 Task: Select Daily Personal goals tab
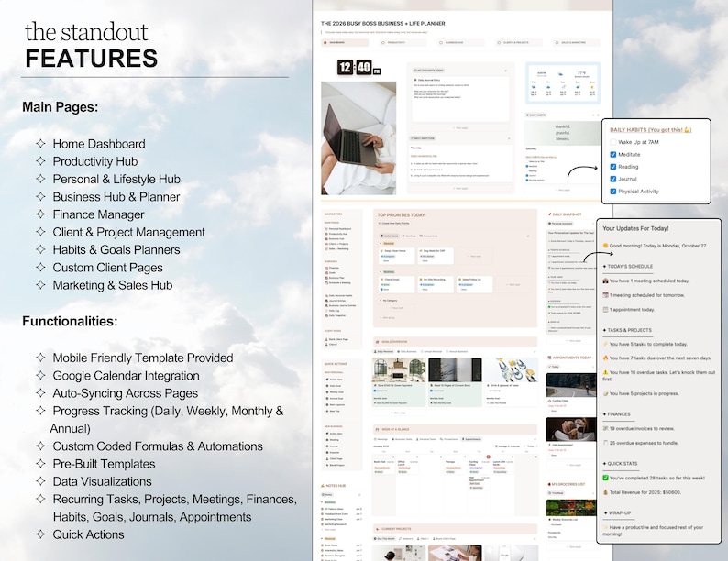384,352
